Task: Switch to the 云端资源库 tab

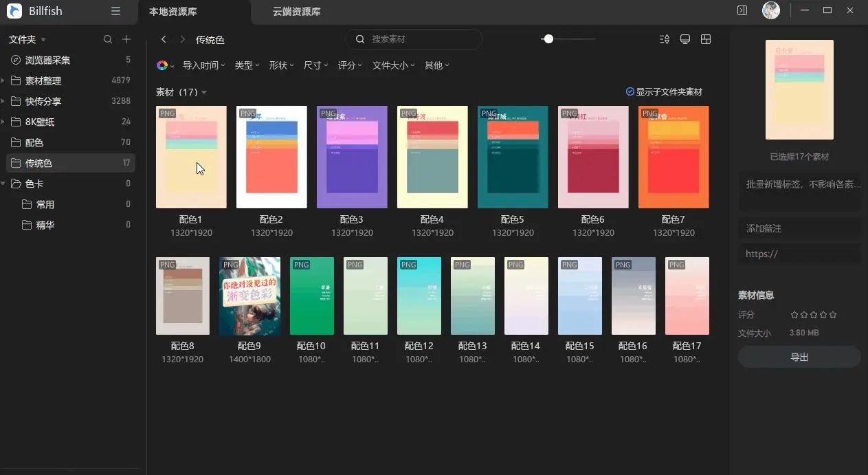Action: click(296, 12)
